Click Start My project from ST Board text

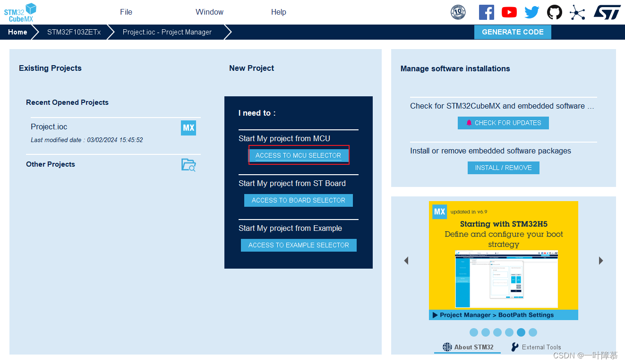coord(292,183)
